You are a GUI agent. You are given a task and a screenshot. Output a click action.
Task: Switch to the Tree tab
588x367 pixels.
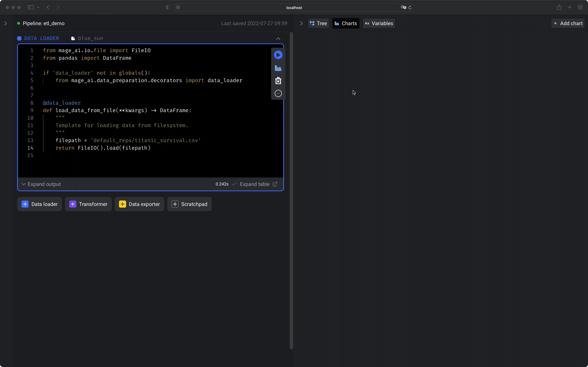[x=318, y=24]
